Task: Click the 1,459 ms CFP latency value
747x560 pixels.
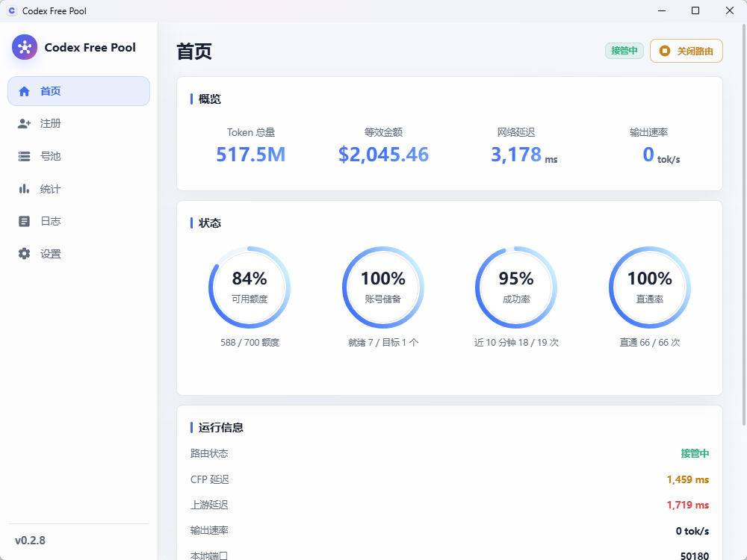Action: point(687,479)
